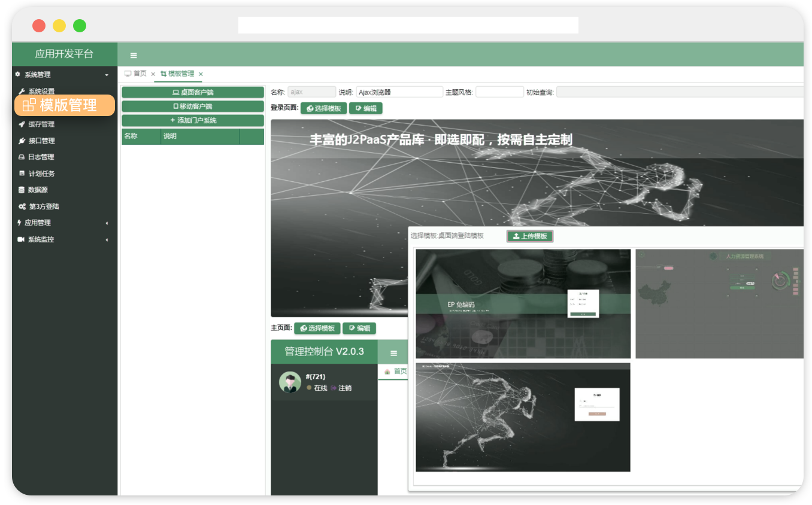Image resolution: width=812 pixels, height=505 pixels.
Task: Switch to the 模板管理 tab
Action: click(177, 74)
